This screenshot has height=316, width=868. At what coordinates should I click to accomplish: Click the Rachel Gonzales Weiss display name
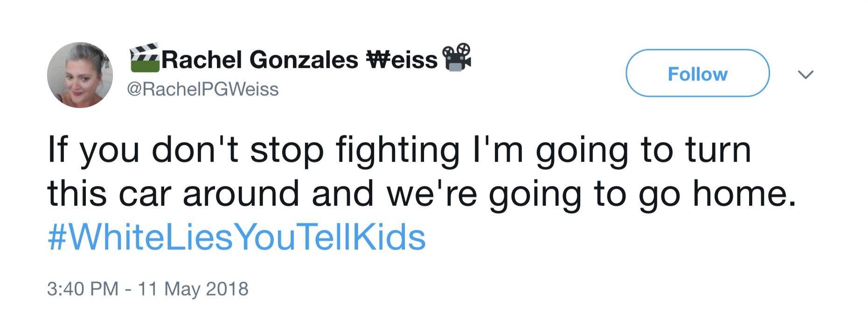point(299,60)
